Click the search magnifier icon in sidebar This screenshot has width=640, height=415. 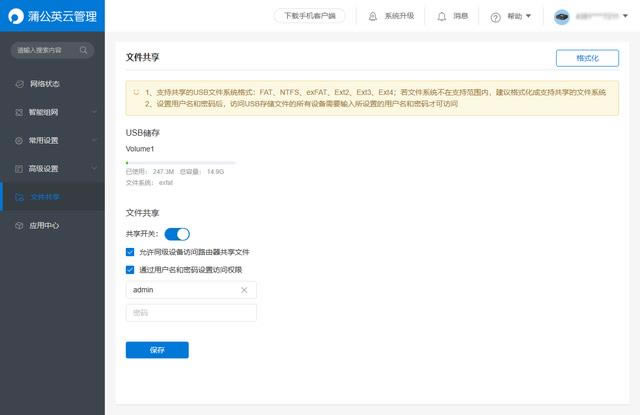click(84, 50)
